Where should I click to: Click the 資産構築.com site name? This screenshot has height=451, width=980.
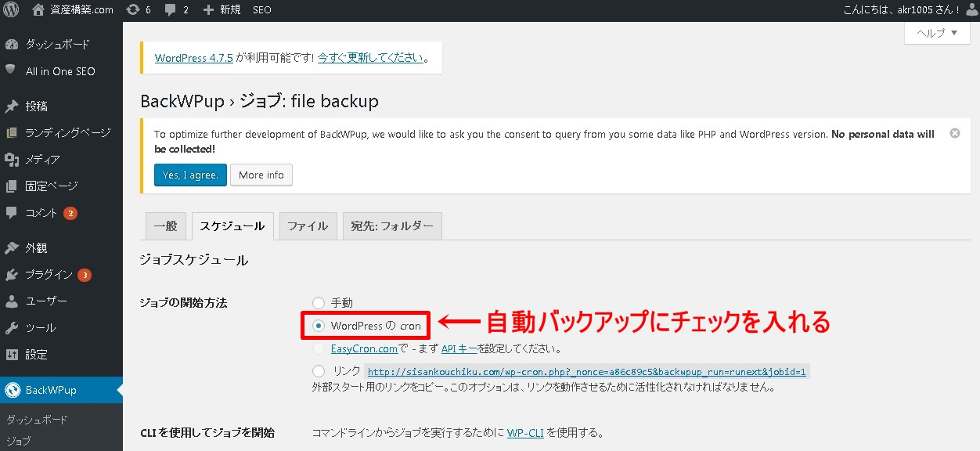[x=82, y=10]
